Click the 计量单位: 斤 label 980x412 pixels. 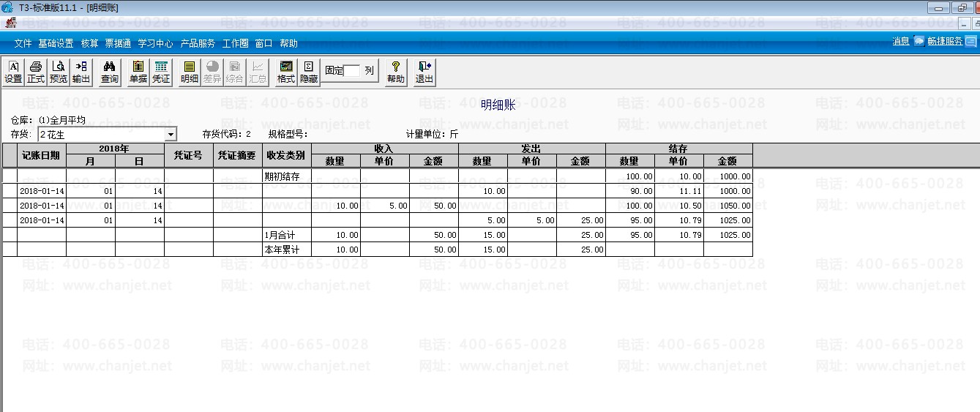coord(433,134)
